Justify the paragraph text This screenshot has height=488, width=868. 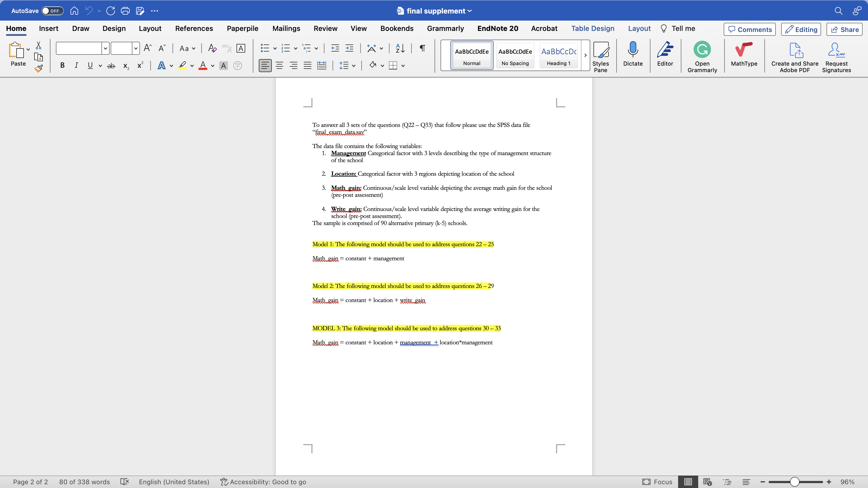(307, 65)
